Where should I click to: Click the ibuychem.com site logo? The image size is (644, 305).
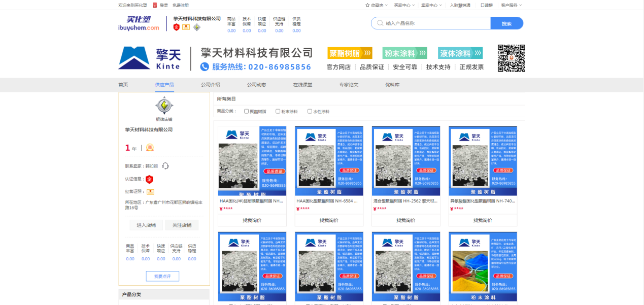click(x=139, y=23)
